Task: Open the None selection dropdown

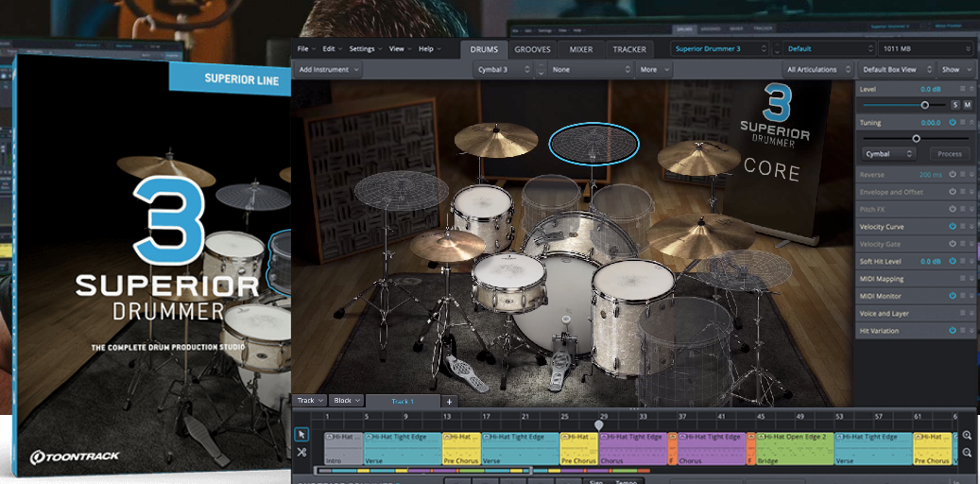Action: [590, 69]
